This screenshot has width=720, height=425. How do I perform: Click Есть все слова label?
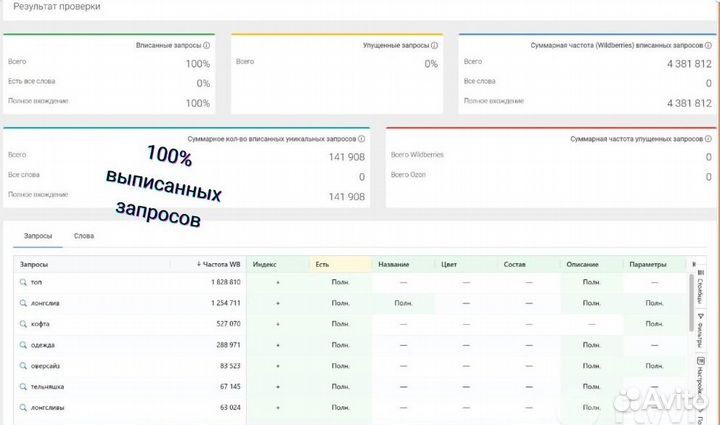32,81
